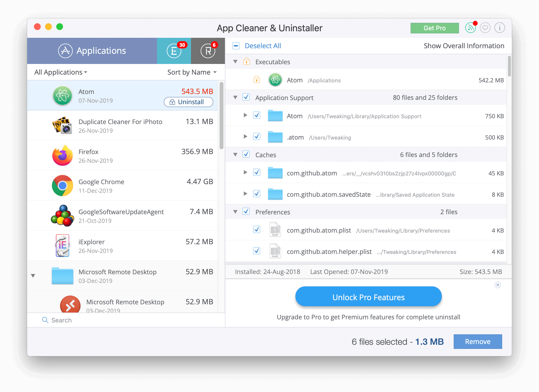Click the com.github.atom.helper.plist file icon
This screenshot has width=539, height=392.
tap(275, 251)
